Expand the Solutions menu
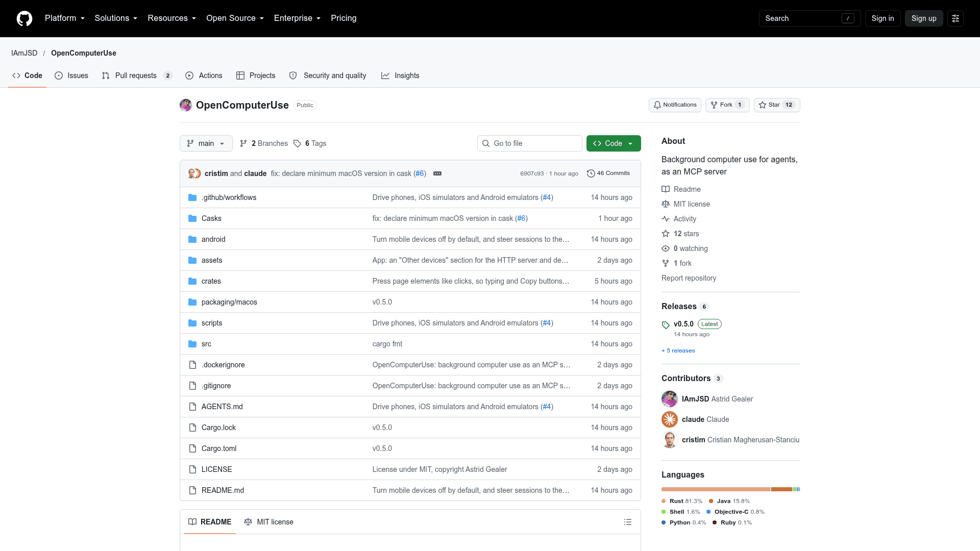 [x=116, y=18]
